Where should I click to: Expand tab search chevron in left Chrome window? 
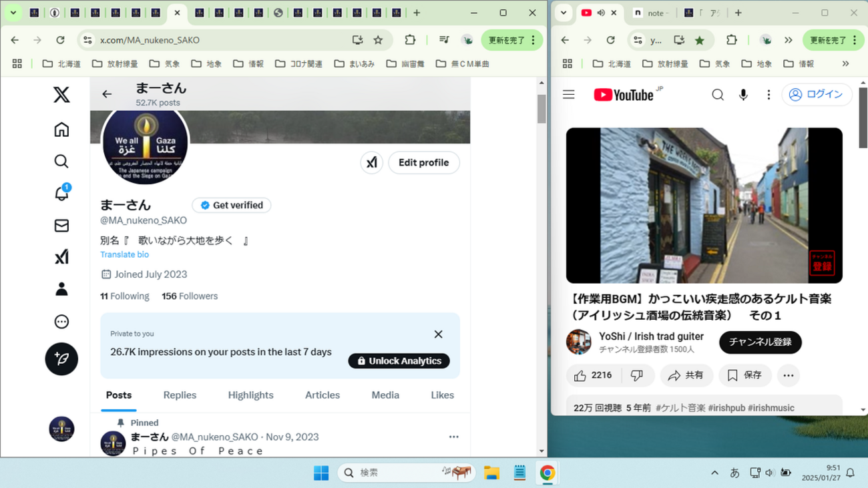tap(13, 13)
